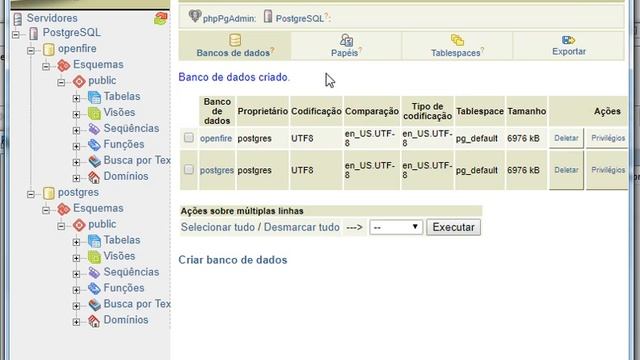Image resolution: width=640 pixels, height=360 pixels.
Task: Collapse the openfire database tree node
Action: [31, 51]
